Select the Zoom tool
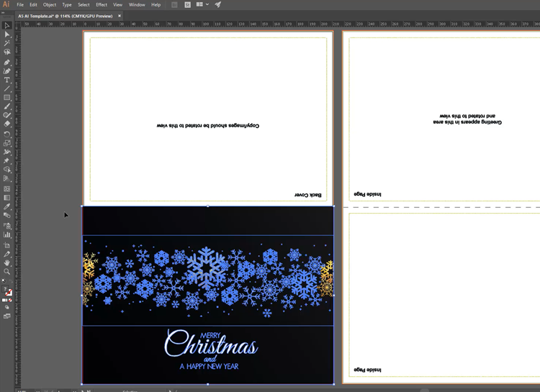 (x=7, y=272)
